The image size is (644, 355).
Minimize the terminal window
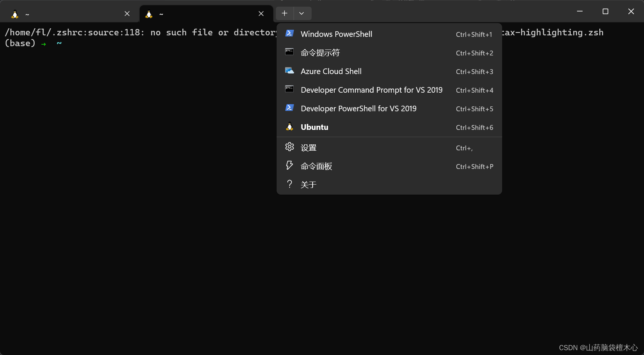[x=580, y=11]
